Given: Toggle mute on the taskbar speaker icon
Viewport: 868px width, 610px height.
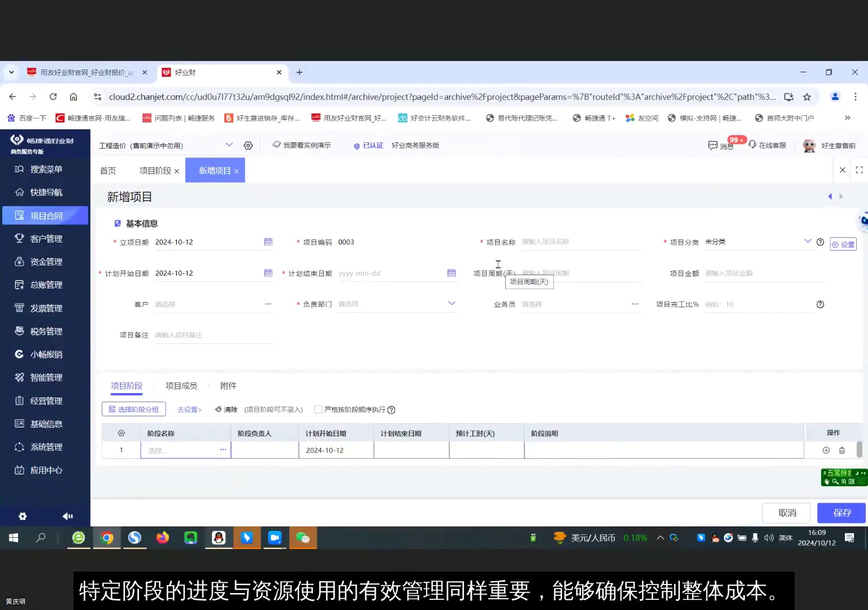Looking at the screenshot, I should point(768,538).
